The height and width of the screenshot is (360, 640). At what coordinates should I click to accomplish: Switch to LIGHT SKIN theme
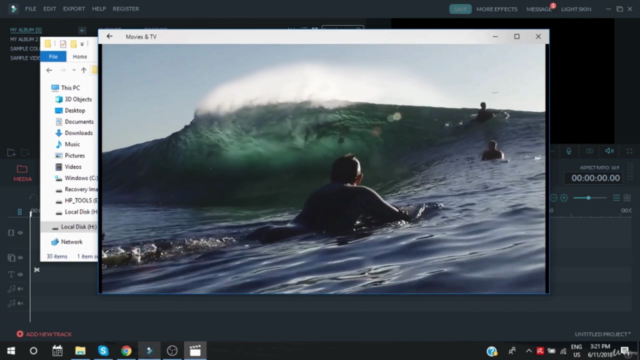(576, 9)
